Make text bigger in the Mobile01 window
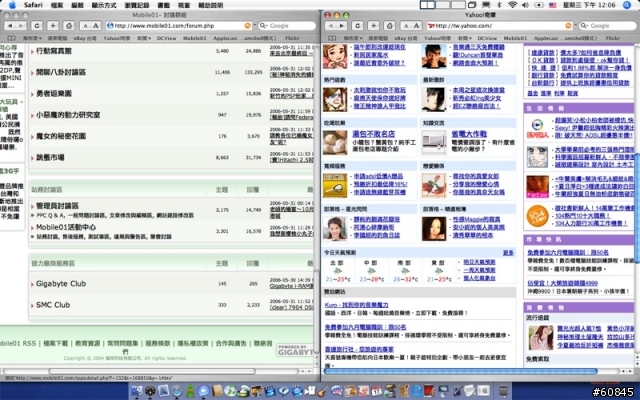 point(96,26)
